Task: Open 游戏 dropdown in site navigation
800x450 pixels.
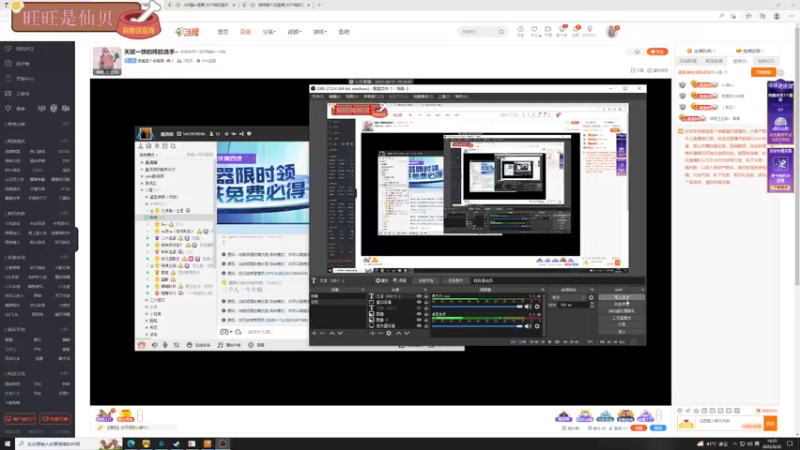Action: 319,32
